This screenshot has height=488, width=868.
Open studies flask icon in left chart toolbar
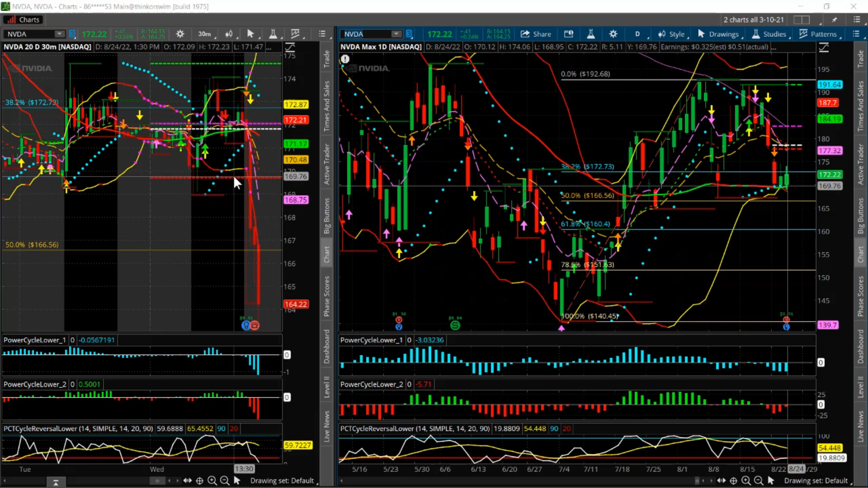coord(273,34)
